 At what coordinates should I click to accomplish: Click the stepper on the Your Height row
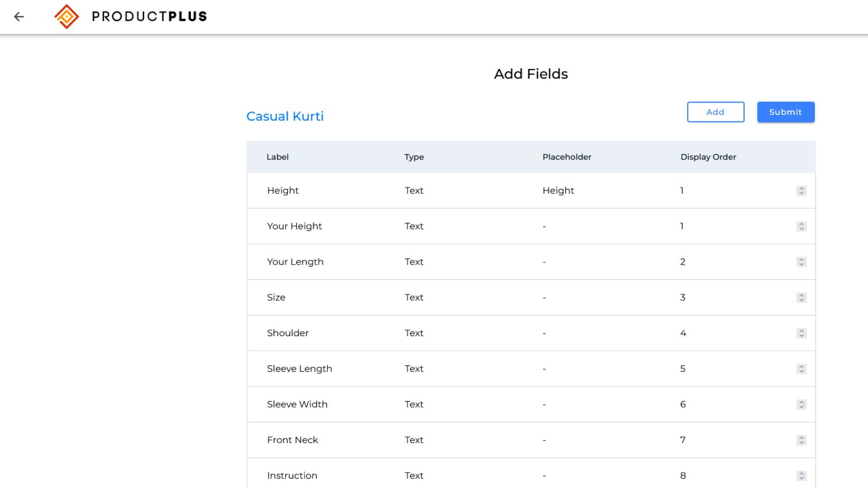point(801,226)
